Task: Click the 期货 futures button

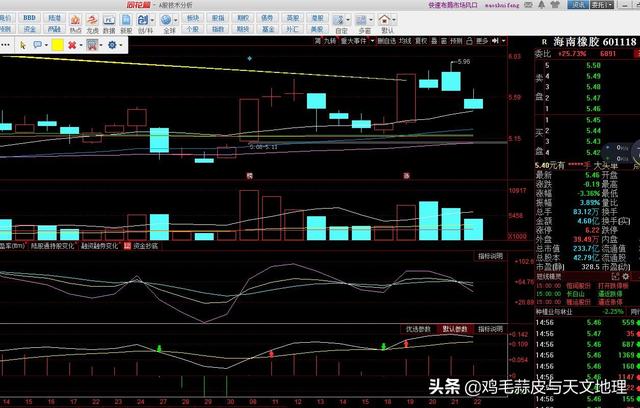Action: (243, 29)
